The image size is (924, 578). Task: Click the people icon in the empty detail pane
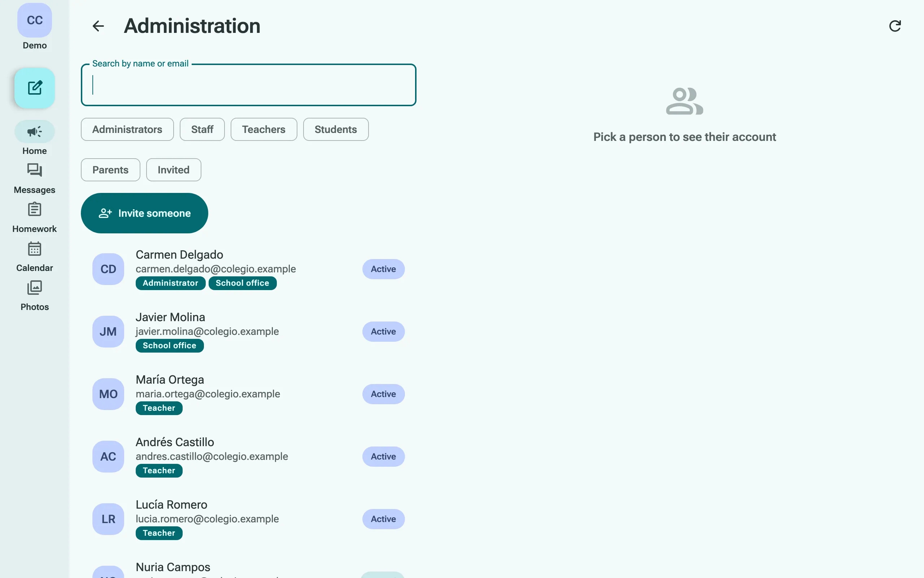click(x=684, y=101)
